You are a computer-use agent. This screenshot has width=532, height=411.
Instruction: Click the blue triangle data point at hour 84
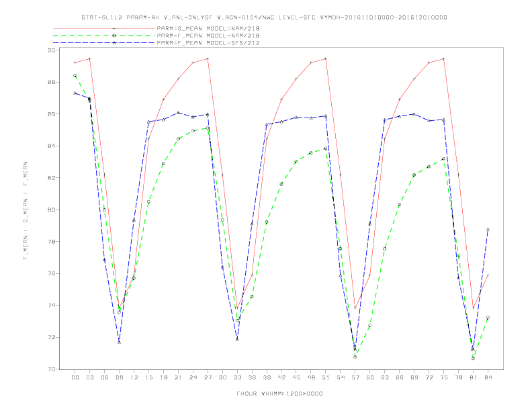tap(488, 230)
